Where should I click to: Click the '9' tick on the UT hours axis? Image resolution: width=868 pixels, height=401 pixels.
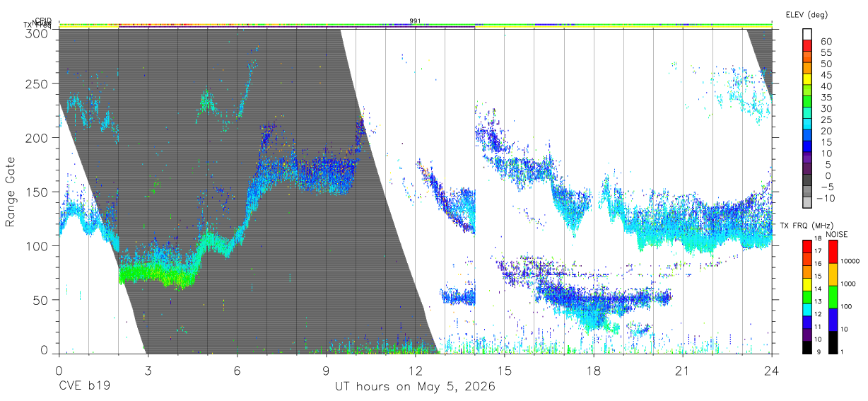pos(326,370)
